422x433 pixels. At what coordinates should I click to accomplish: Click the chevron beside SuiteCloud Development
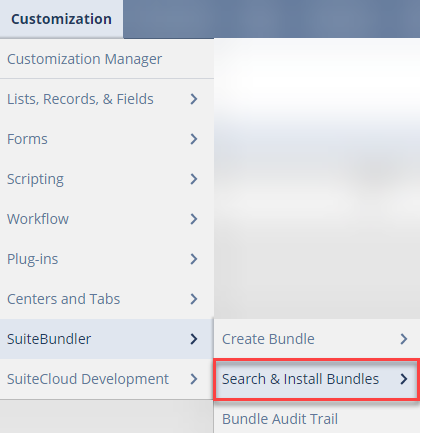(194, 379)
